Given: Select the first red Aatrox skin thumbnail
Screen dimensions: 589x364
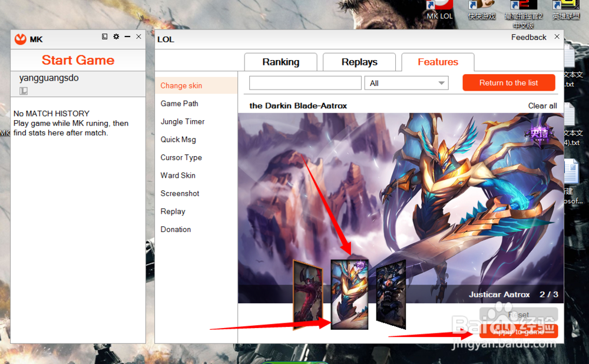Looking at the screenshot, I should pyautogui.click(x=308, y=295).
